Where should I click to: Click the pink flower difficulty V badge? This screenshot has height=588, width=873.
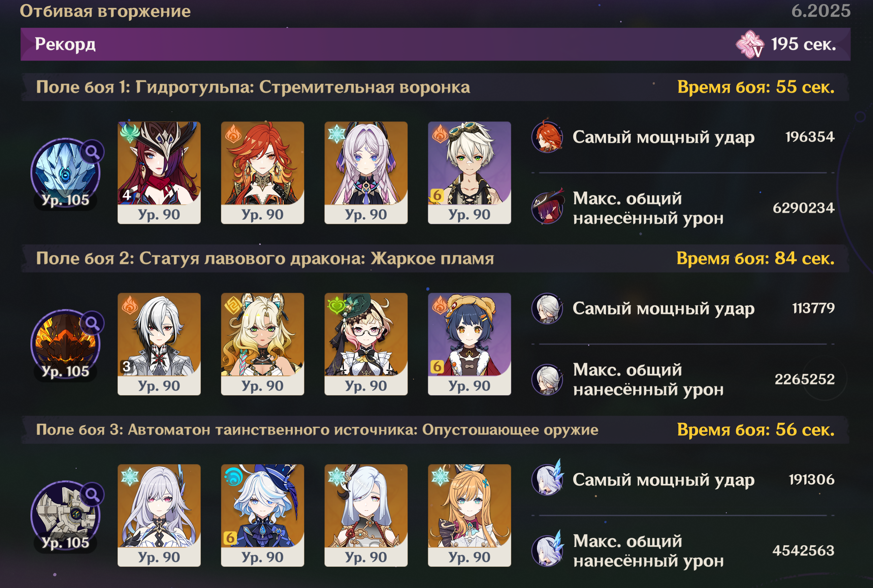(x=750, y=45)
